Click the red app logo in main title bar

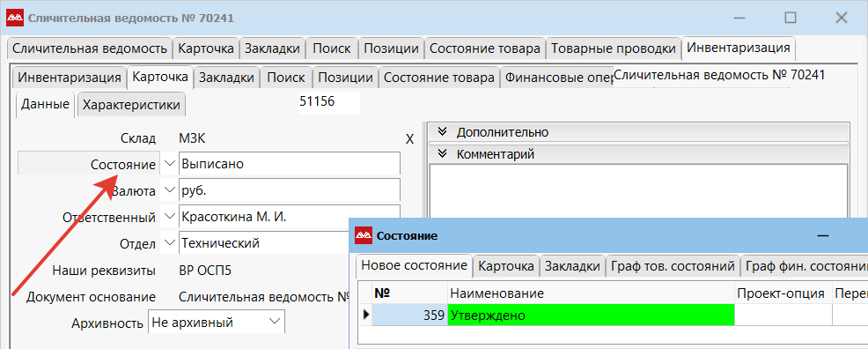pyautogui.click(x=14, y=18)
